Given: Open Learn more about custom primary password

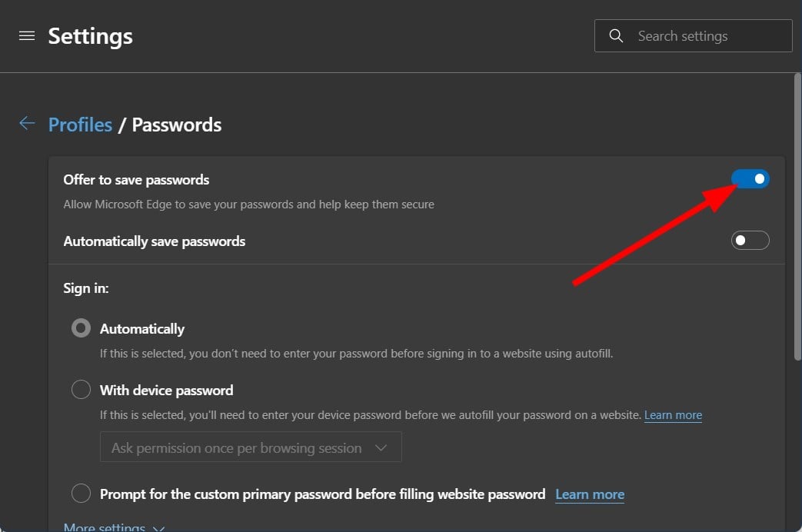Looking at the screenshot, I should tap(590, 494).
